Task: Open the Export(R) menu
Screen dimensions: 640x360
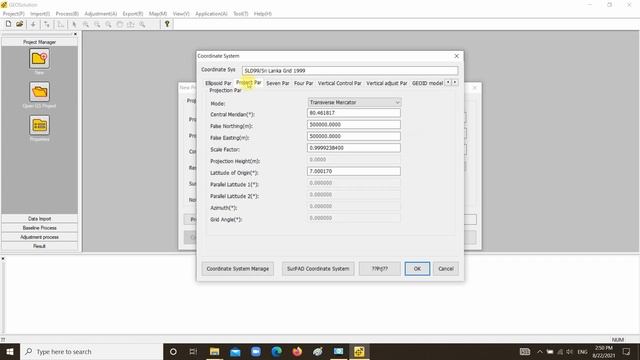Action: [133, 14]
